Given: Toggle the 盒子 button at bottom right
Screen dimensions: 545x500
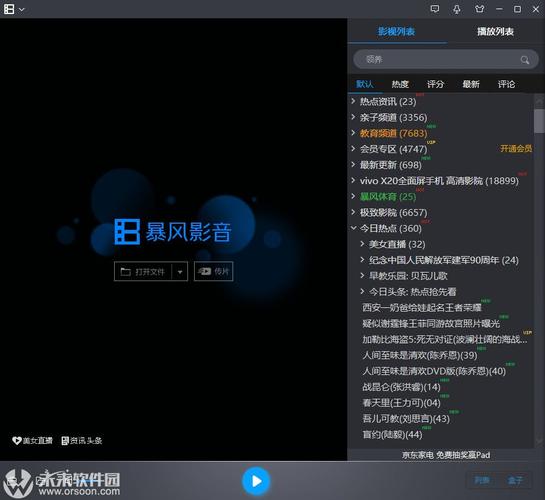Looking at the screenshot, I should tap(515, 480).
